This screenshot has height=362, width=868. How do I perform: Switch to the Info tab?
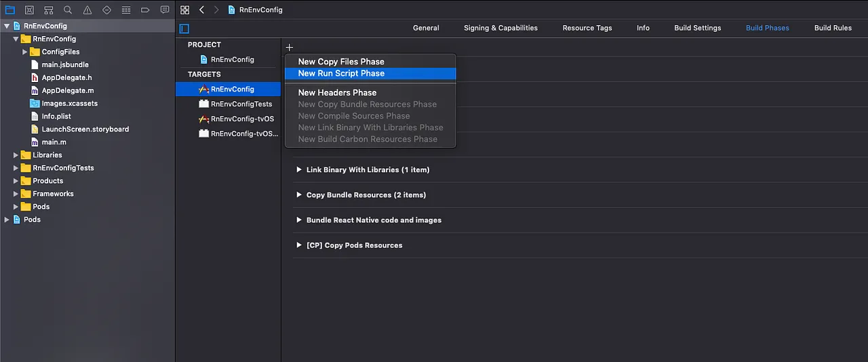[643, 28]
